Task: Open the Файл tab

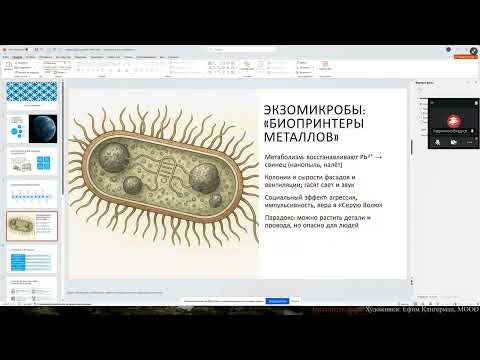Action: (x=6, y=57)
